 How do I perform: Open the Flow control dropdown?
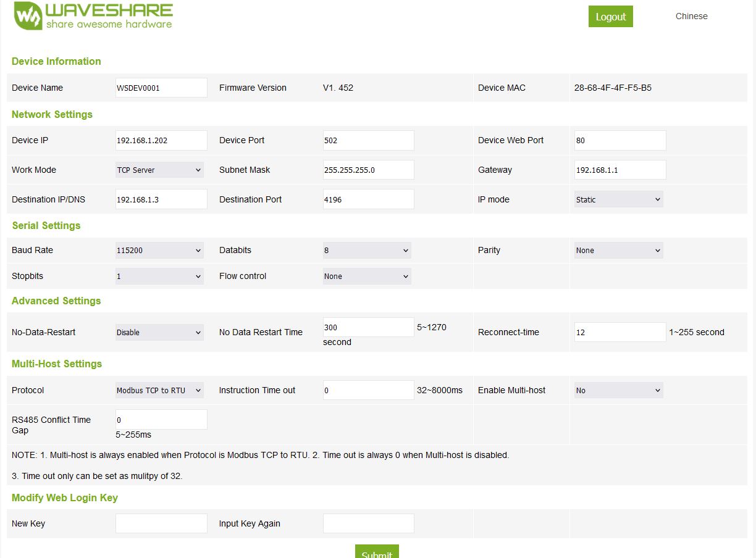(367, 276)
